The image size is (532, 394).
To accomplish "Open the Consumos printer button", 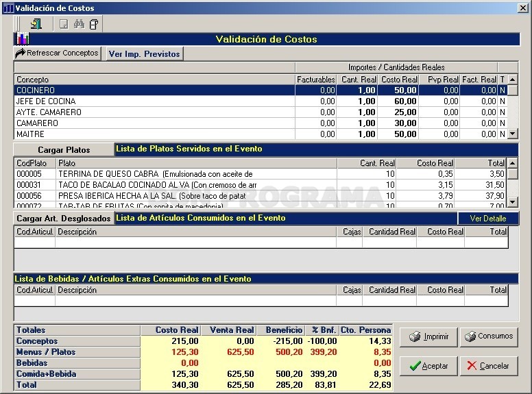I will point(489,336).
